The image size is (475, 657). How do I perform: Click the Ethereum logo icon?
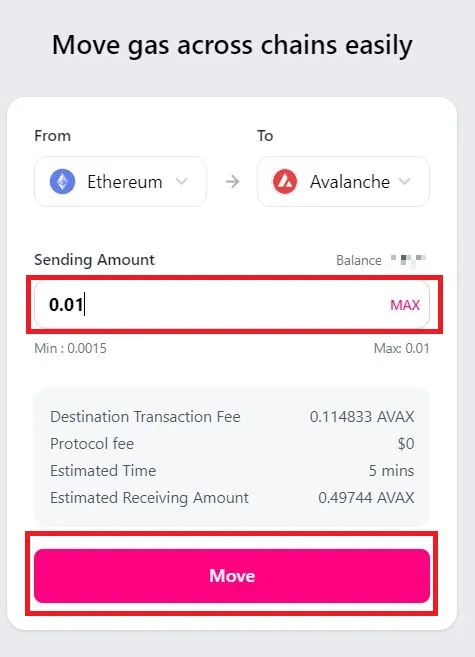click(62, 182)
